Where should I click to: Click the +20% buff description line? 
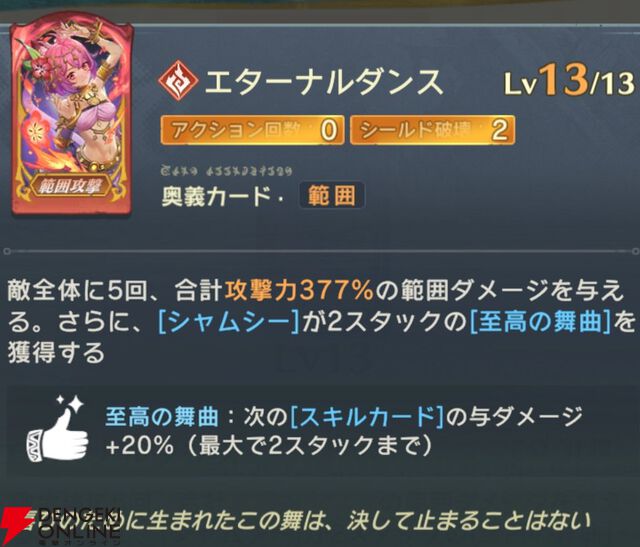pyautogui.click(x=268, y=446)
